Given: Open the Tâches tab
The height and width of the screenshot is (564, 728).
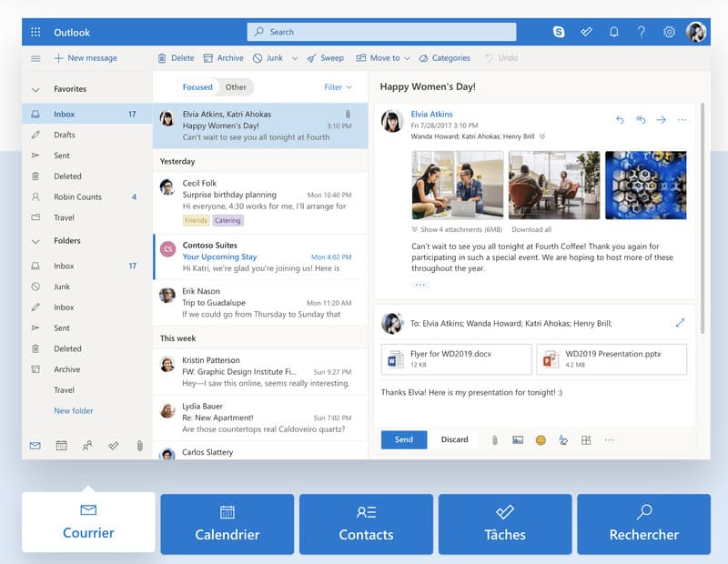Looking at the screenshot, I should pyautogui.click(x=505, y=524).
